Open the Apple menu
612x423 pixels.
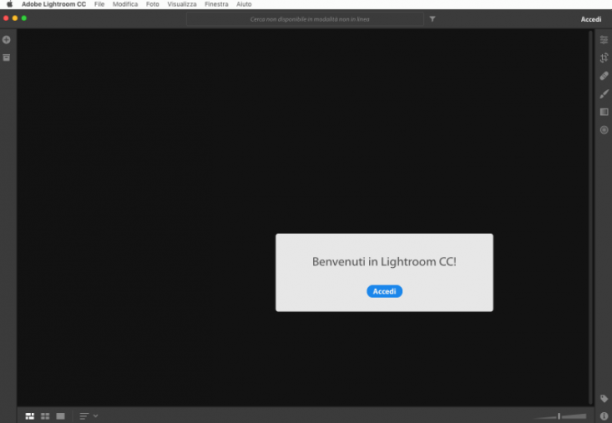(x=9, y=4)
